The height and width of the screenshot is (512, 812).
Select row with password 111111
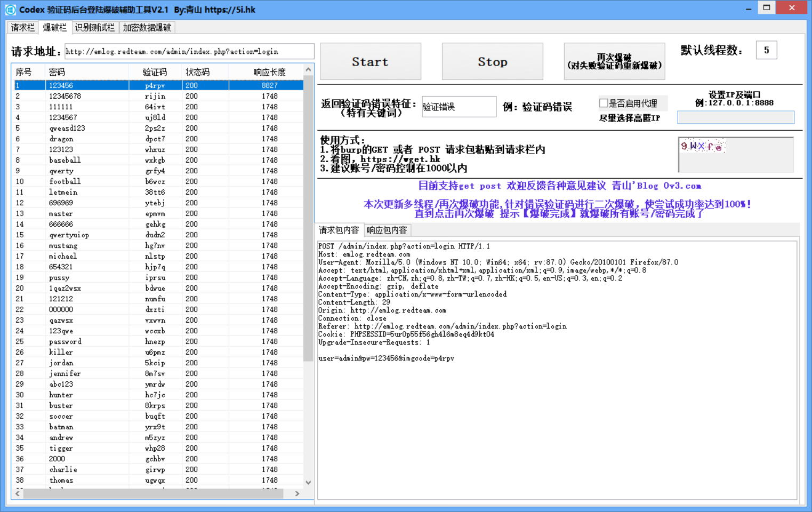(158, 107)
